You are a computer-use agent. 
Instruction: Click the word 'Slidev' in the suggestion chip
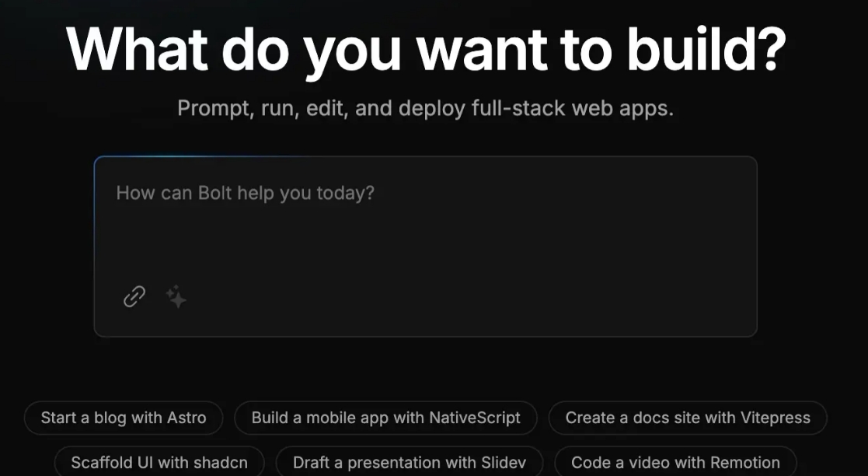tap(501, 462)
